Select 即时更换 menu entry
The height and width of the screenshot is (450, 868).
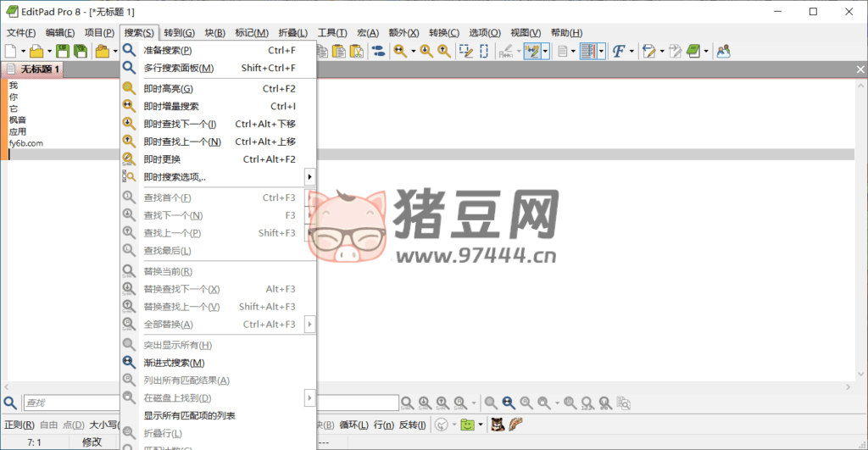218,159
